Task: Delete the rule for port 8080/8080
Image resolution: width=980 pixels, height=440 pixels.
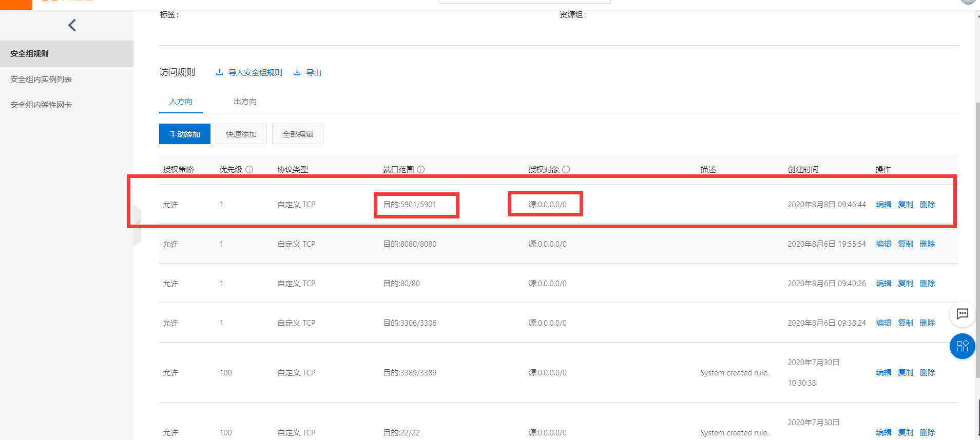Action: (x=927, y=244)
